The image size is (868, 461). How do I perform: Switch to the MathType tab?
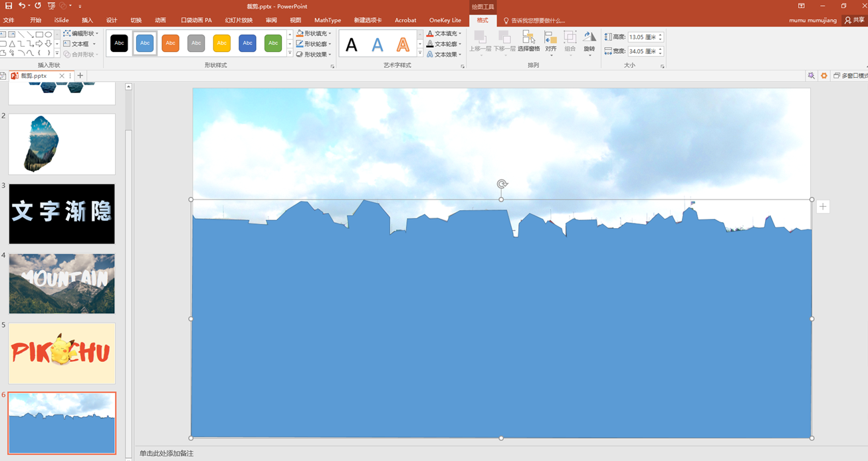click(327, 21)
